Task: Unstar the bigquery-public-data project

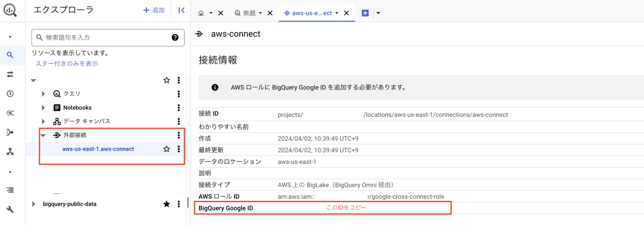Action: [166, 204]
